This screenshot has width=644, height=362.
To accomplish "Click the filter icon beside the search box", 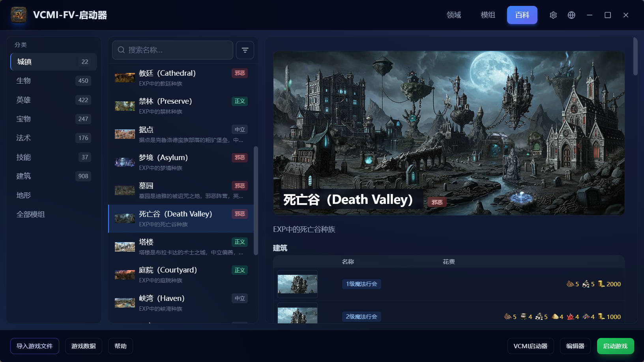I will (245, 50).
